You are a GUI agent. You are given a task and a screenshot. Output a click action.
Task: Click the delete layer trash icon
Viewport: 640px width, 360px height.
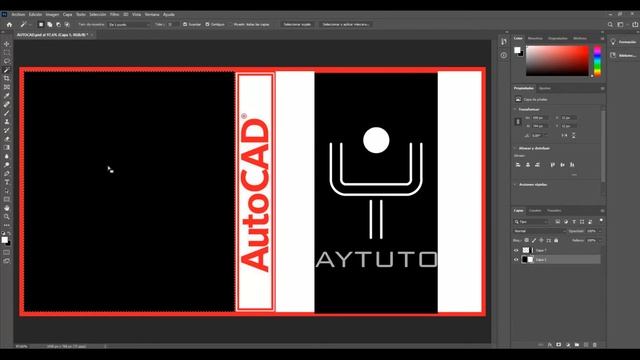click(595, 345)
